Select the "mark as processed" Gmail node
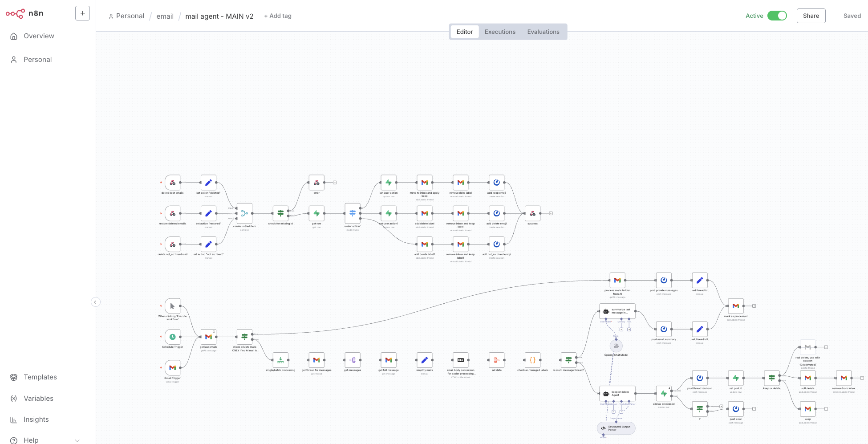868x444 pixels. [735, 306]
